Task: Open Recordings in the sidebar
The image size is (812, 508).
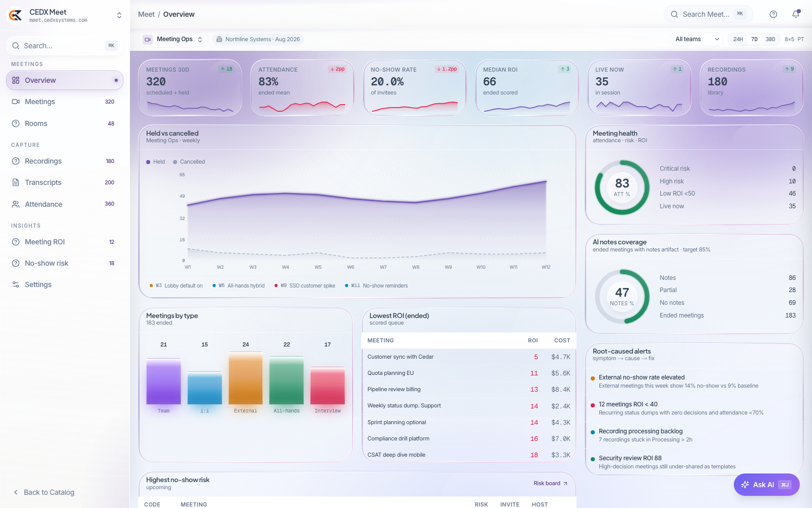Action: click(64, 161)
